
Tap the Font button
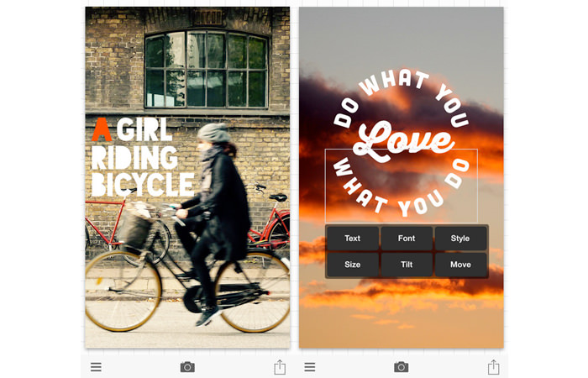pos(407,239)
